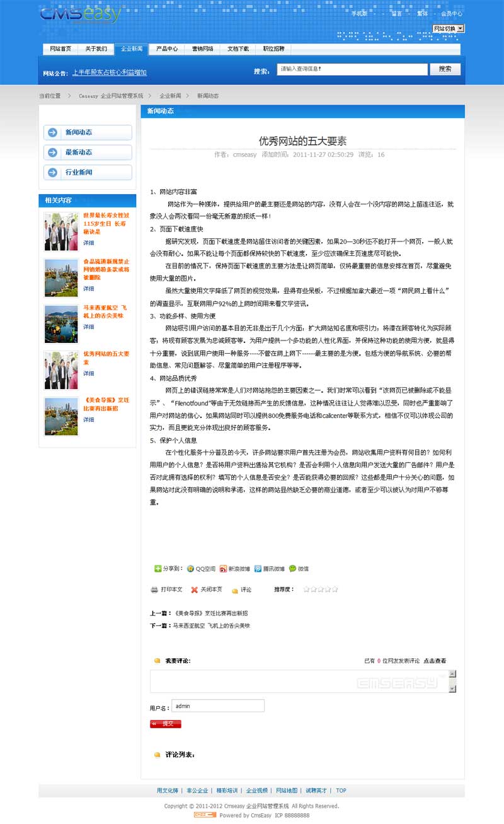Click the printer icon for 打印本文
Viewport: 504px width, 824px height.
[x=154, y=589]
